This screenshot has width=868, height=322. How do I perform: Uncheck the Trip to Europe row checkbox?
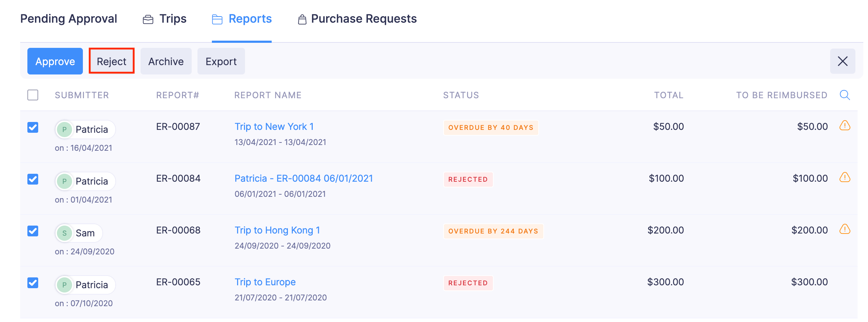[x=33, y=283]
